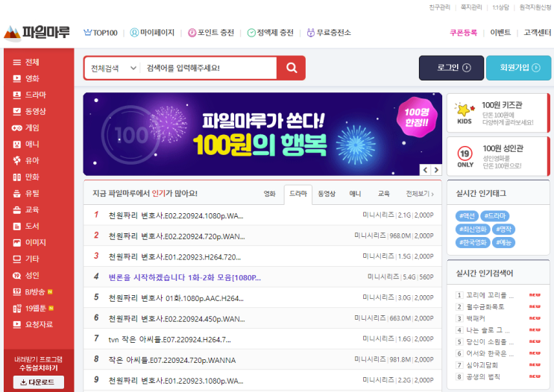Viewport: 554px width, 392px height.
Task: Select 드라마 category icon in sidebar
Action: pyautogui.click(x=16, y=95)
